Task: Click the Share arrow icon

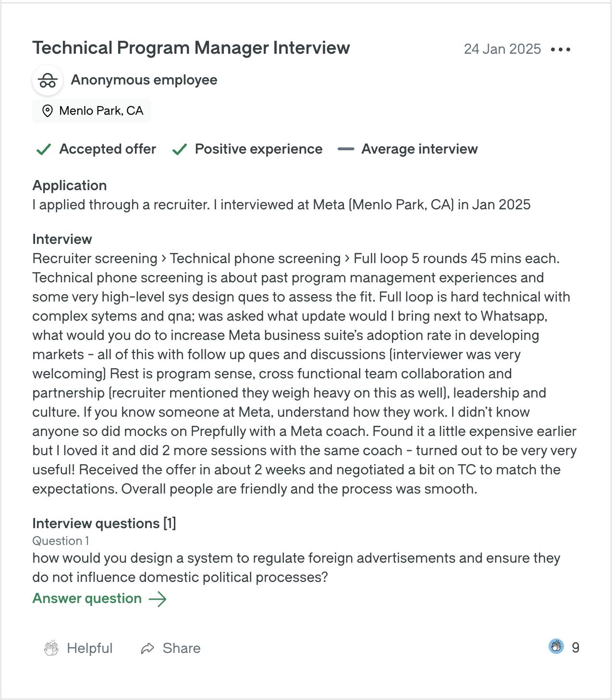Action: (x=147, y=648)
